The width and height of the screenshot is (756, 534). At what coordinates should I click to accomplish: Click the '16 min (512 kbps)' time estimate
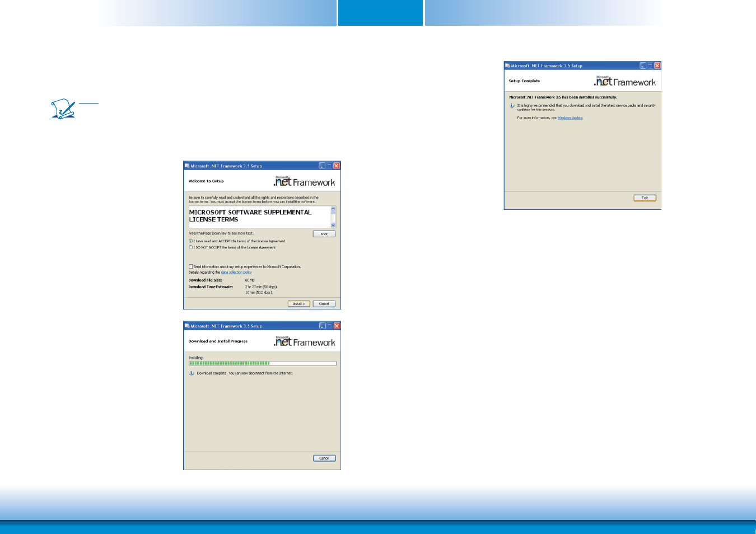[259, 293]
